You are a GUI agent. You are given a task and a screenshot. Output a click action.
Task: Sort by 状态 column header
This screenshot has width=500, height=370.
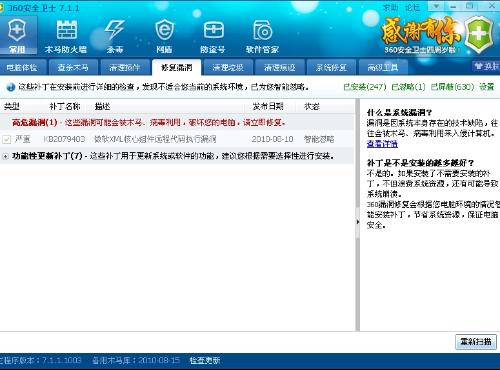[312, 106]
